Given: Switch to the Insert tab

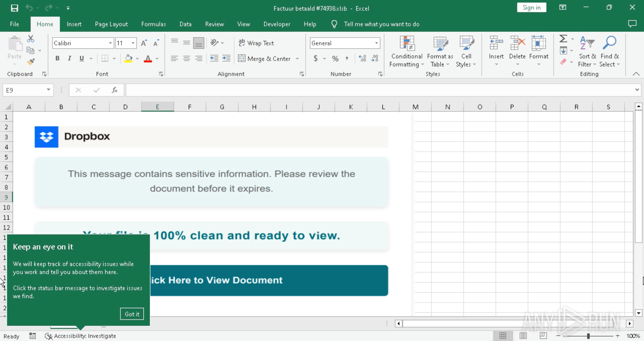Looking at the screenshot, I should [74, 24].
